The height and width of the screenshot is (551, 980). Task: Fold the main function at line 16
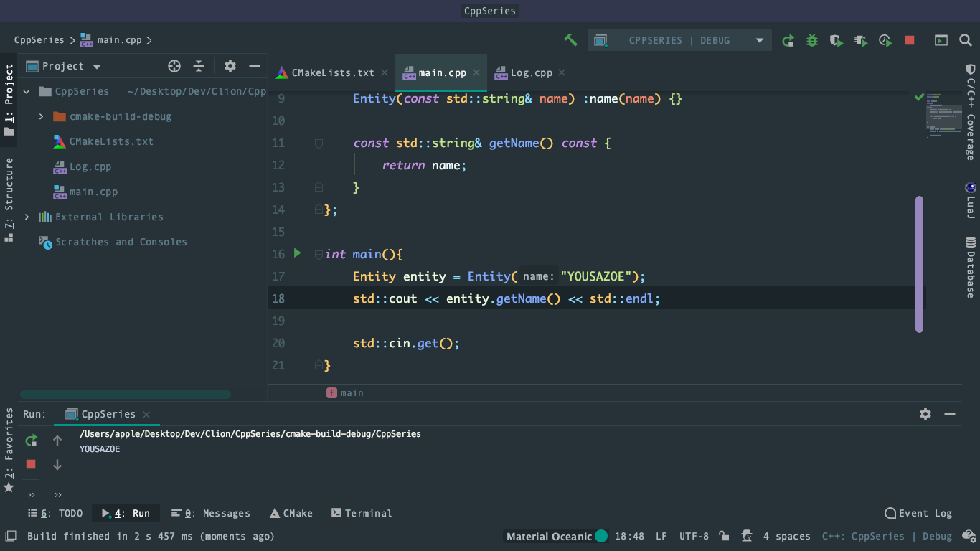pyautogui.click(x=319, y=255)
